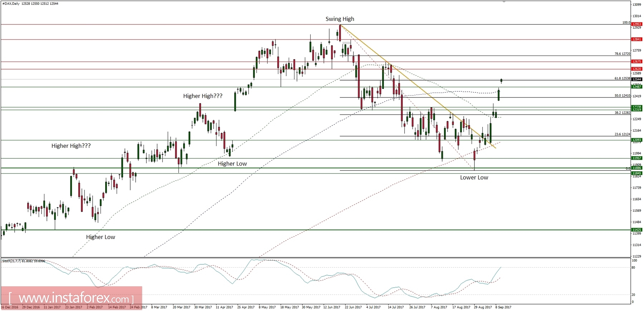Select the 61.8 12538 Fibonacci level label
This screenshot has width=644, height=311.
click(x=622, y=78)
